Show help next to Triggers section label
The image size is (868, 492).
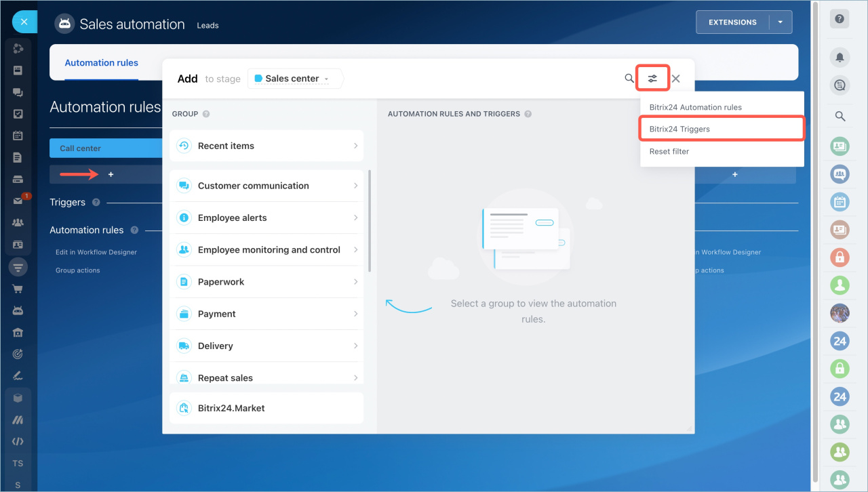96,202
